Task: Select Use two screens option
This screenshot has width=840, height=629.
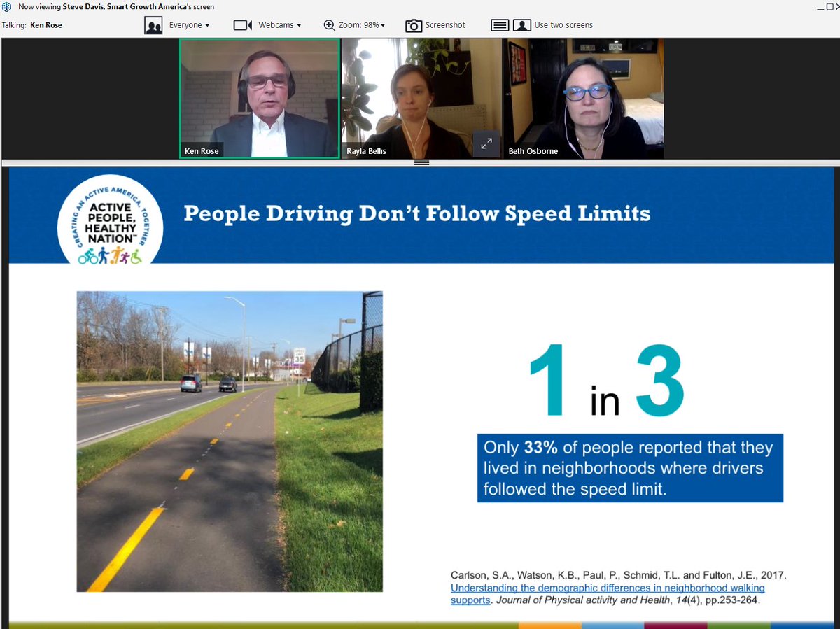Action: click(x=563, y=25)
